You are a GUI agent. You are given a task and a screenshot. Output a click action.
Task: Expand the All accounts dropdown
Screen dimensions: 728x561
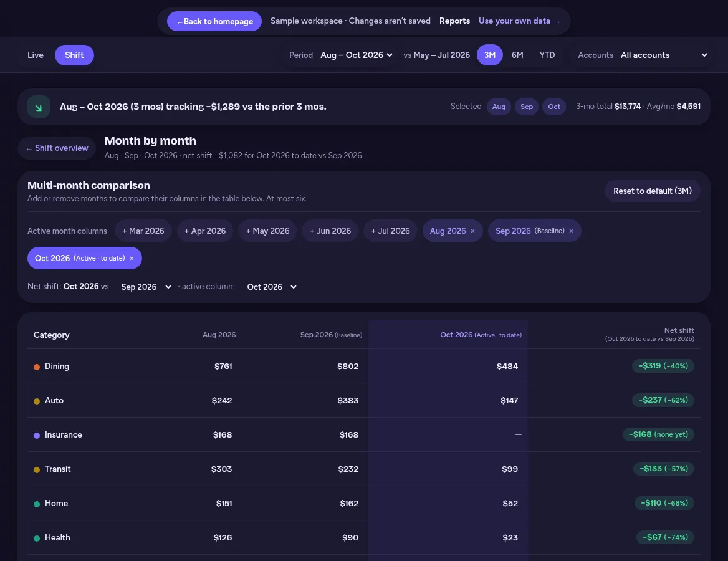click(x=664, y=55)
